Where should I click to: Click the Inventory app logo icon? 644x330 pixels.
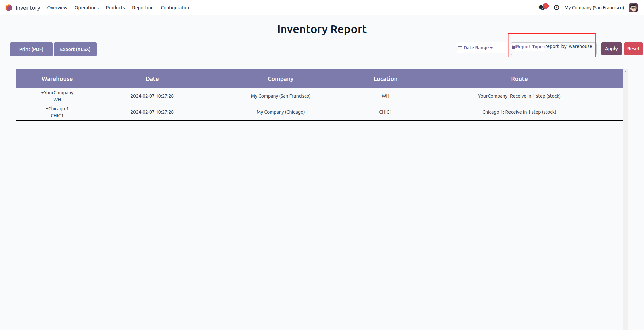coord(9,8)
